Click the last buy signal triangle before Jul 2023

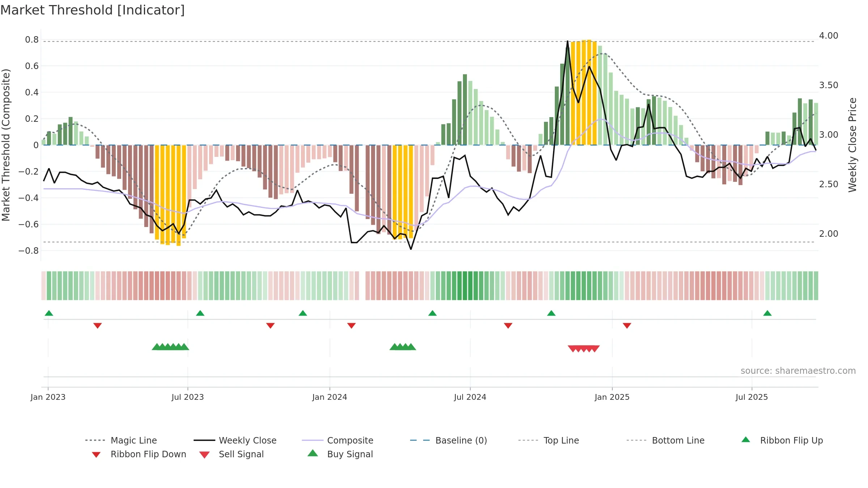[184, 347]
